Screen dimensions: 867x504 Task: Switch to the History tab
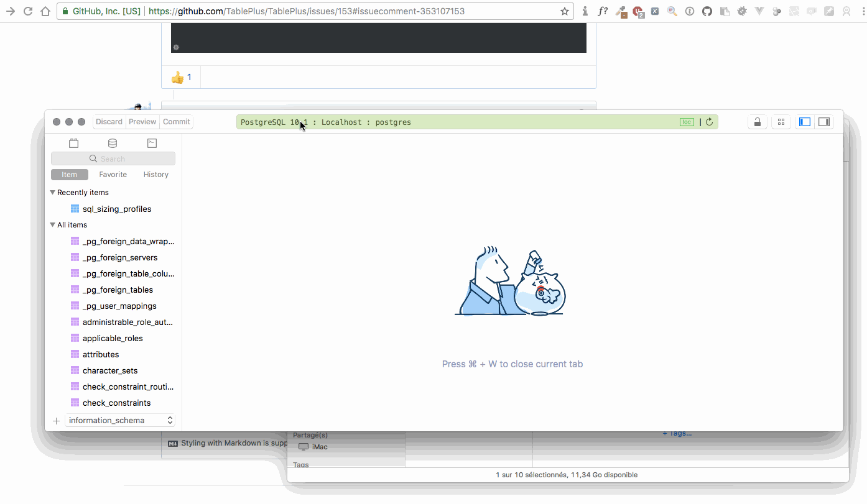(155, 175)
